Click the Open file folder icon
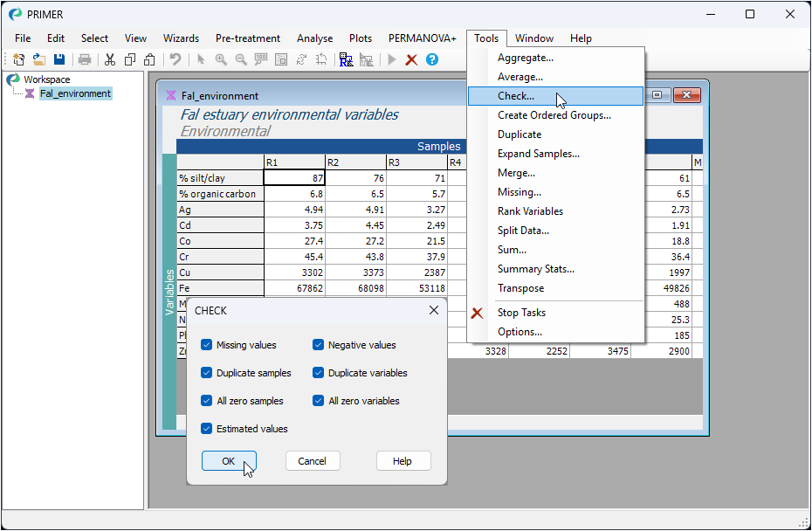Image resolution: width=812 pixels, height=531 pixels. [x=39, y=59]
